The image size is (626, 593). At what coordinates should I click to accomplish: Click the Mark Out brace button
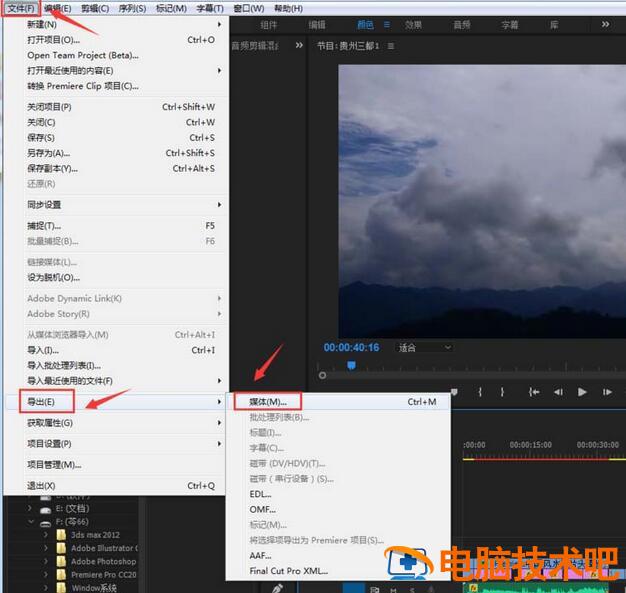[x=502, y=392]
